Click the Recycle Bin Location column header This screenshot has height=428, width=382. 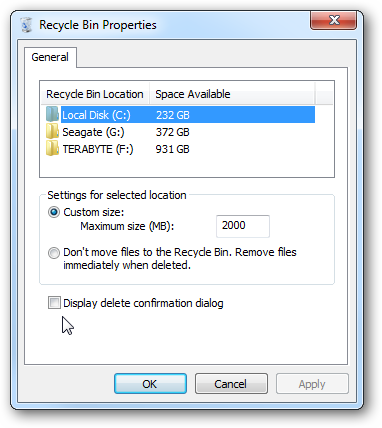[x=95, y=94]
